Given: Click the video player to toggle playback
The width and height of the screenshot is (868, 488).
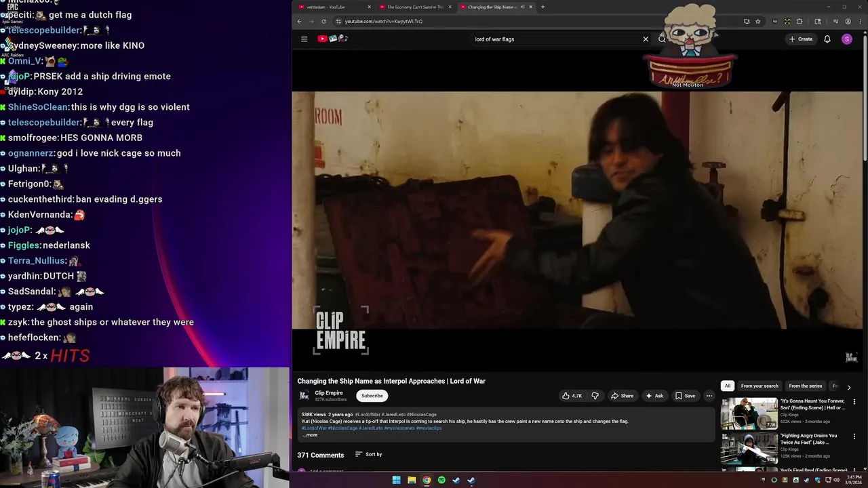Looking at the screenshot, I should (577, 210).
